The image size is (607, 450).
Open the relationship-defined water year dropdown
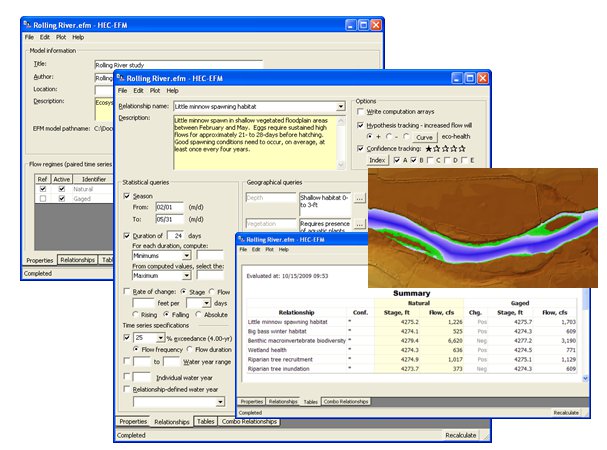[220, 402]
